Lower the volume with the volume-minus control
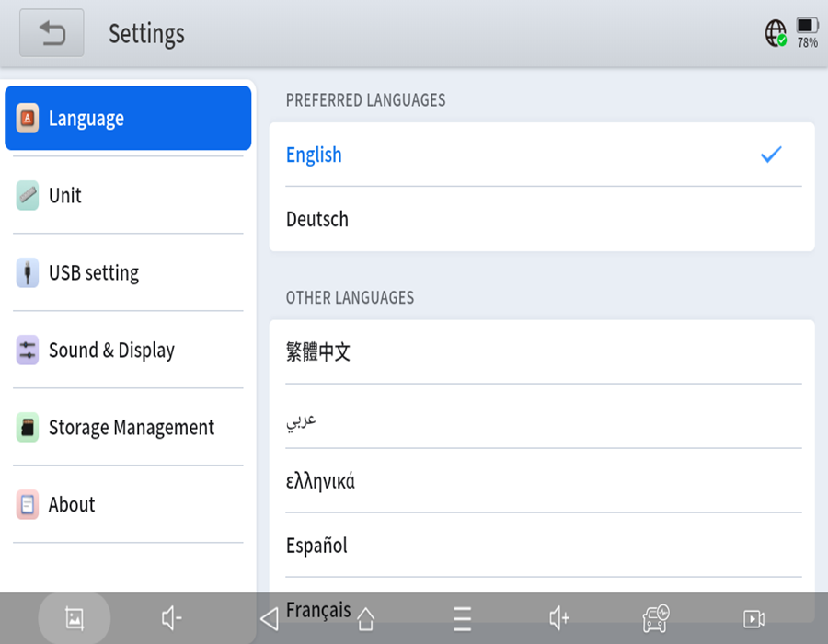 (170, 619)
